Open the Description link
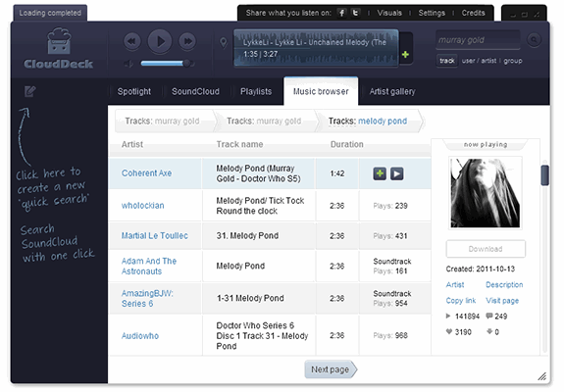This screenshot has height=392, width=564. click(504, 284)
